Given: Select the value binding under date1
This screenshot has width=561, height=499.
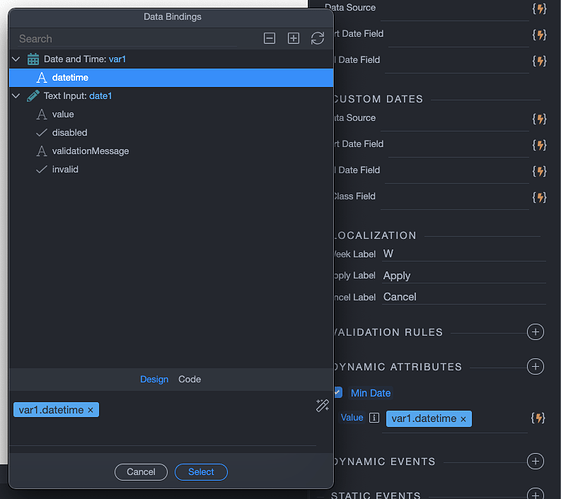Looking at the screenshot, I should (171, 114).
